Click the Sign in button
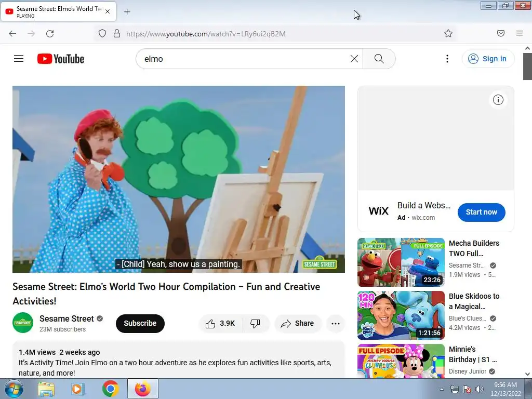The height and width of the screenshot is (399, 532). pyautogui.click(x=488, y=59)
